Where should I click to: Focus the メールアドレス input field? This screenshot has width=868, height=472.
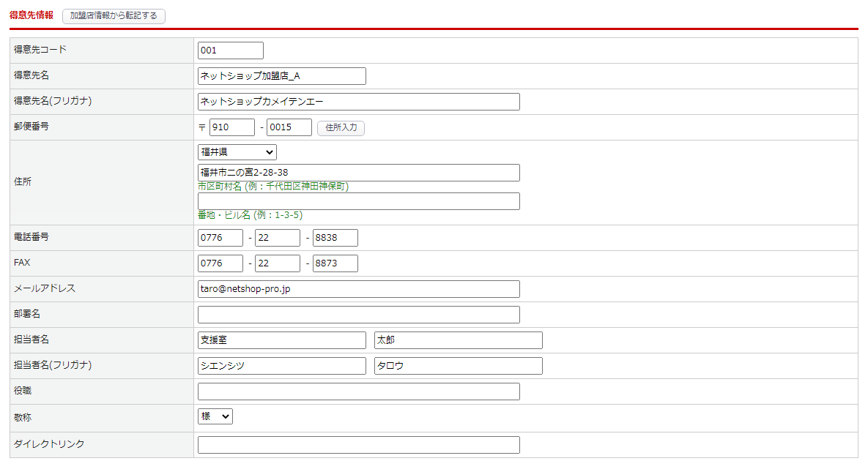pos(358,289)
